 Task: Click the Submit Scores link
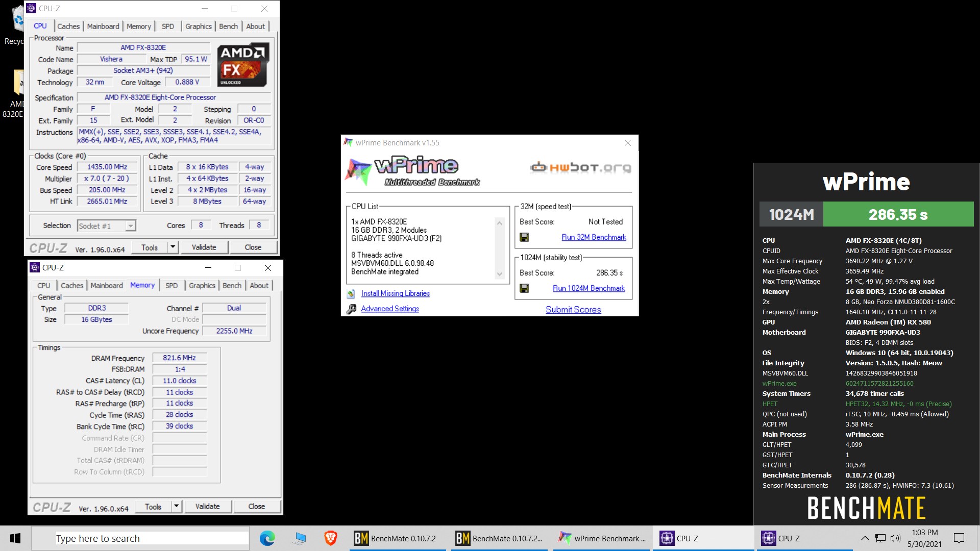pyautogui.click(x=573, y=310)
